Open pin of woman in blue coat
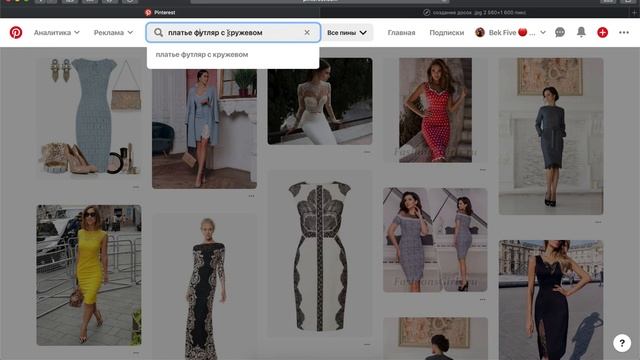Image resolution: width=640 pixels, height=360 pixels. point(204,129)
